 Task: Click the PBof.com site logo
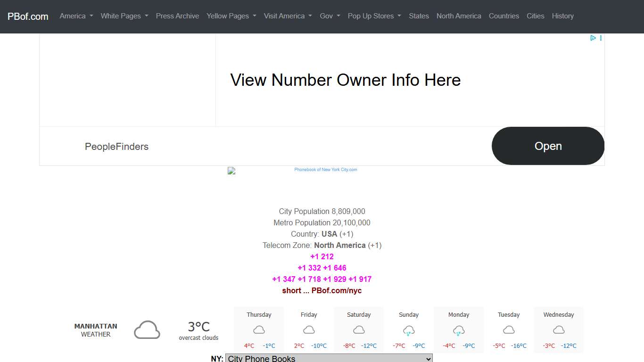click(x=28, y=16)
